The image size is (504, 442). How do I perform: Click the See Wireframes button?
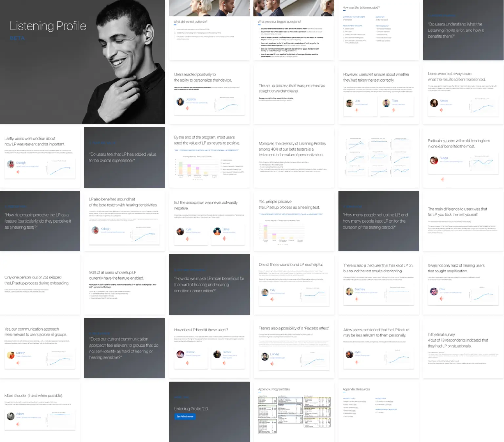pyautogui.click(x=185, y=416)
